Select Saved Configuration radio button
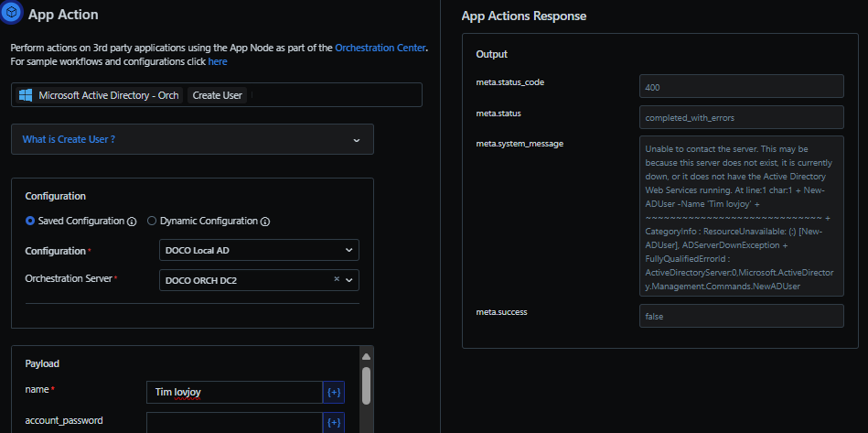868x433 pixels. pyautogui.click(x=30, y=221)
